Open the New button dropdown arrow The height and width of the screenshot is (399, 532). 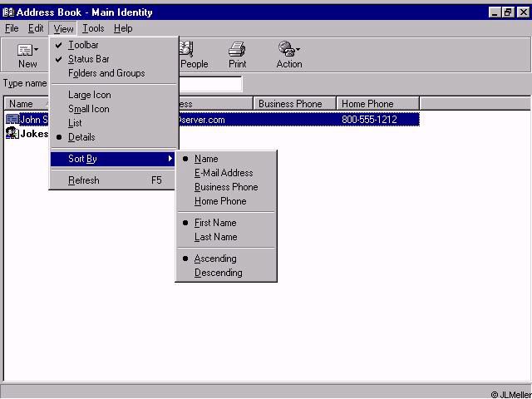tap(37, 50)
